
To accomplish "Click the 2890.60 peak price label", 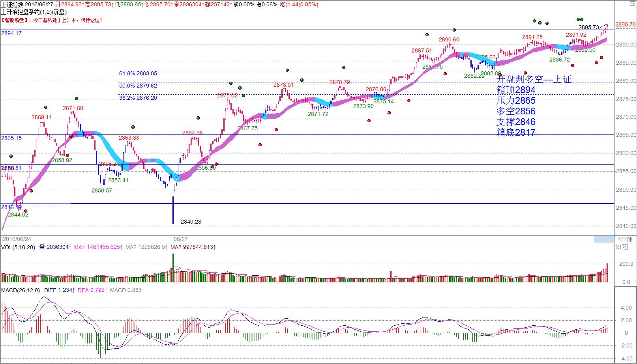I will click(449, 39).
